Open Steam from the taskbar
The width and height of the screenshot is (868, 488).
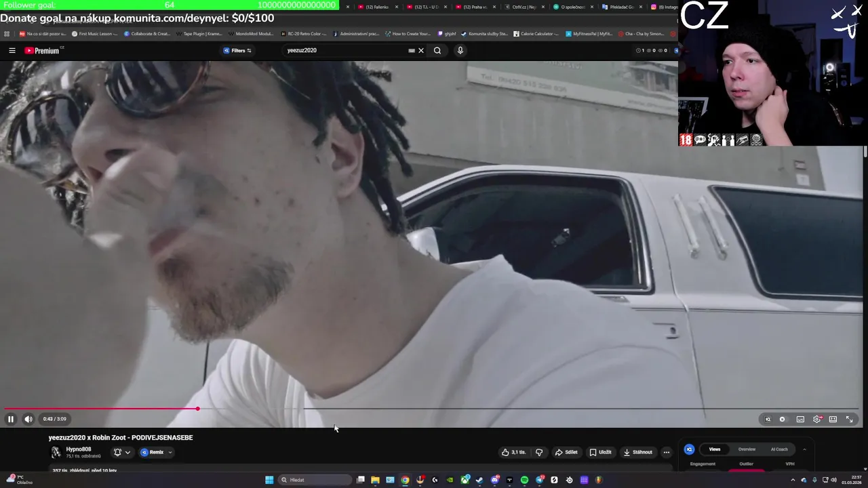(479, 480)
